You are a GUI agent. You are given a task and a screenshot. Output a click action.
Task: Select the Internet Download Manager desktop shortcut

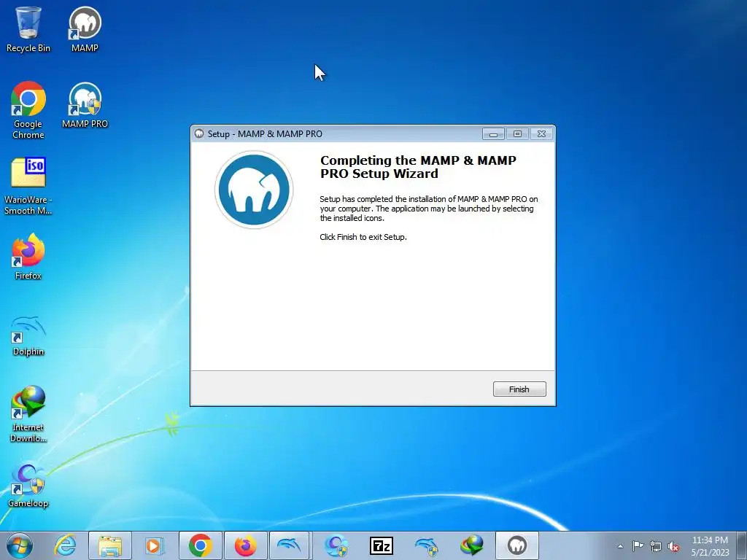(28, 414)
